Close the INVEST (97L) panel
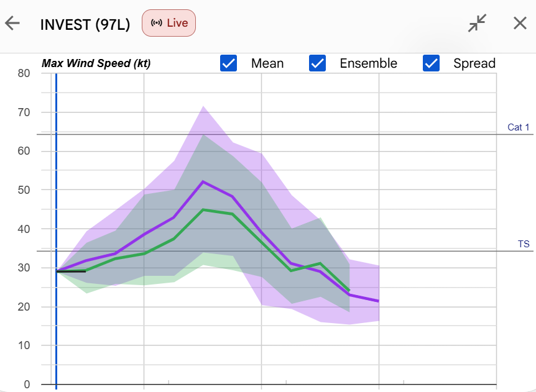Screen dimensions: 536x392 coord(520,23)
